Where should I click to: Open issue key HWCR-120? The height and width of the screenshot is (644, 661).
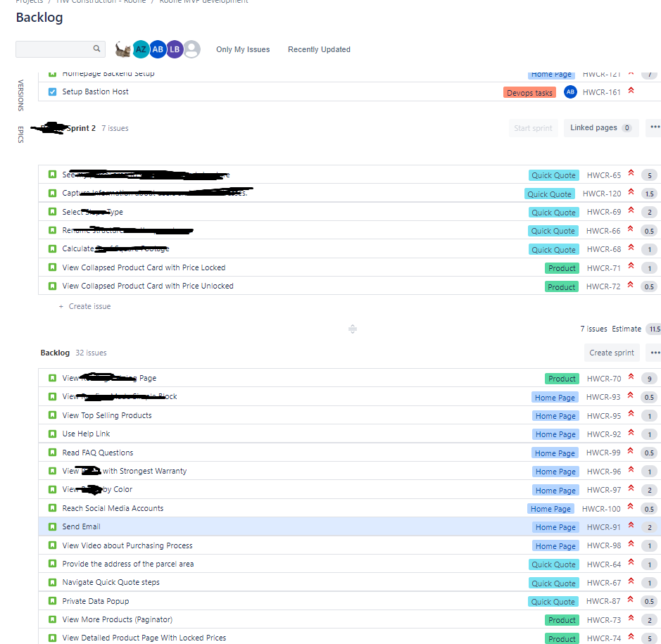(602, 194)
